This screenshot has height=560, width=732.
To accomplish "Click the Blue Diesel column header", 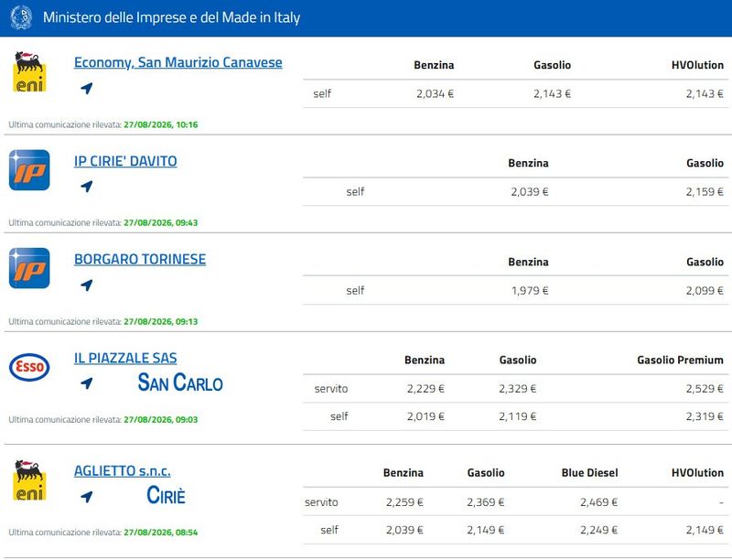I will (589, 473).
